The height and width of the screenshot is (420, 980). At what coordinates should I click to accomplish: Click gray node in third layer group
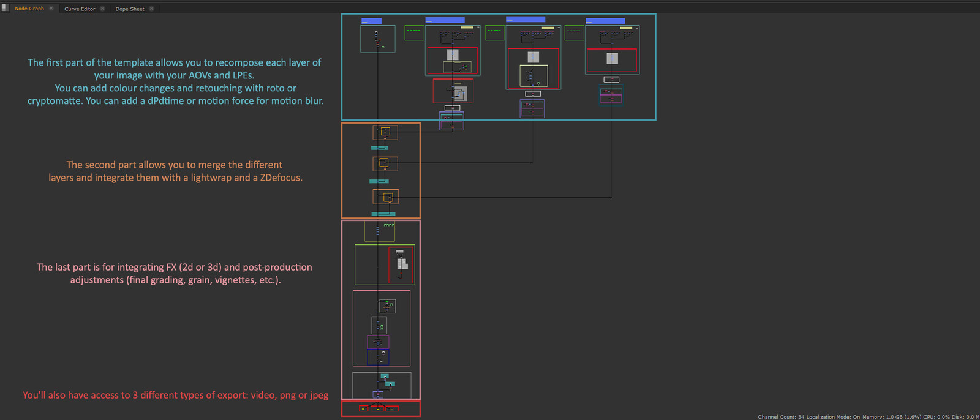[x=533, y=57]
